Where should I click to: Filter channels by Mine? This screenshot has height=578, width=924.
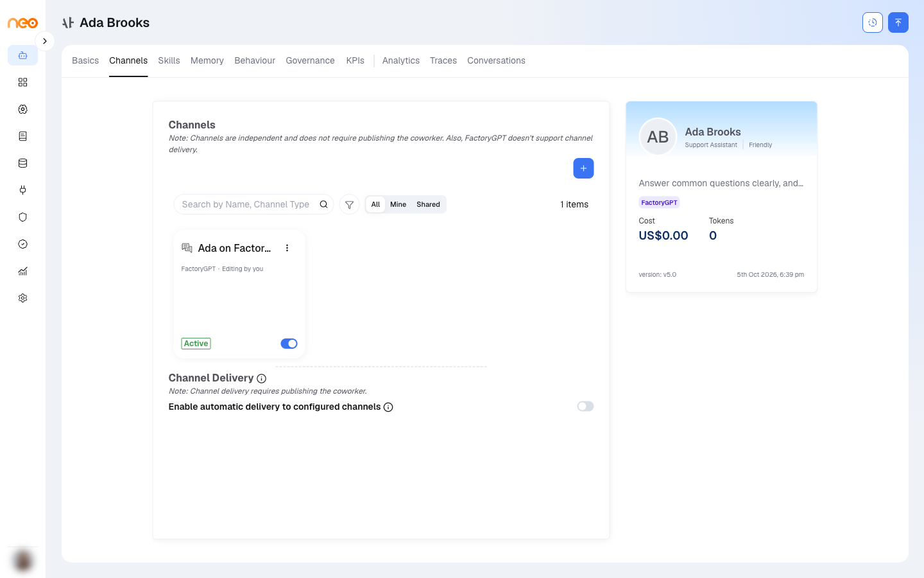tap(398, 204)
